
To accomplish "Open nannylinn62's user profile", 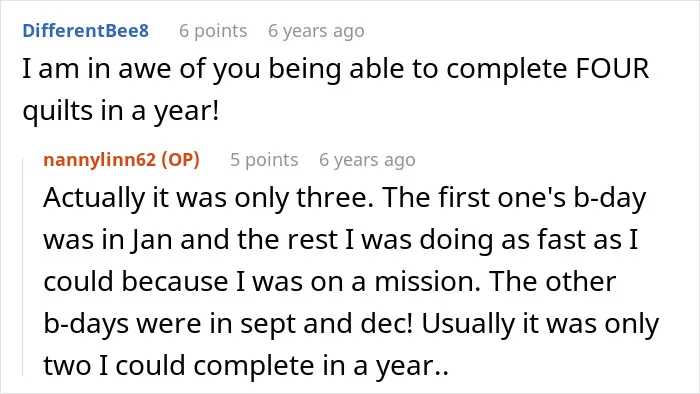I will (x=99, y=160).
